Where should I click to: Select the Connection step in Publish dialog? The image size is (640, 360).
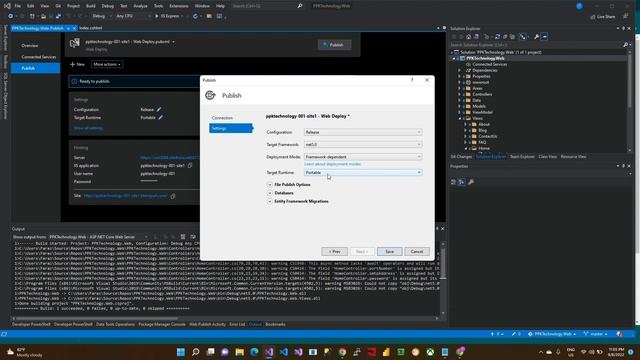pyautogui.click(x=222, y=118)
